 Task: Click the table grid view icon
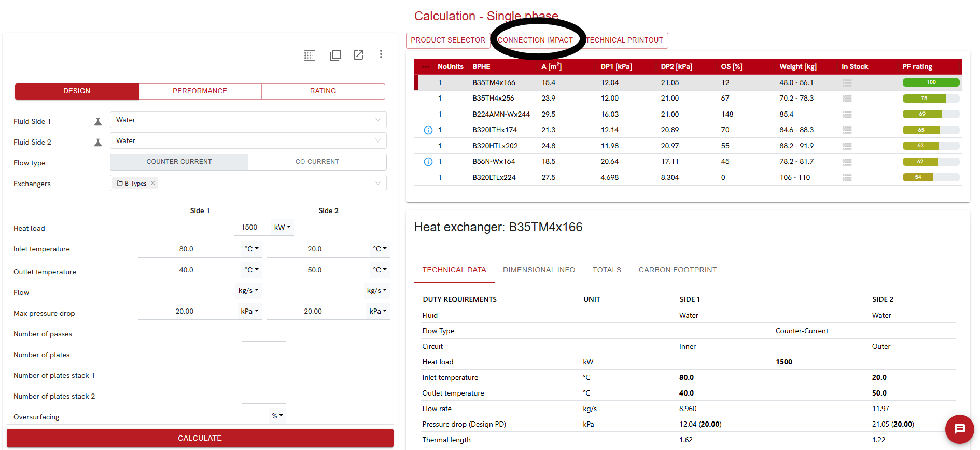click(310, 55)
